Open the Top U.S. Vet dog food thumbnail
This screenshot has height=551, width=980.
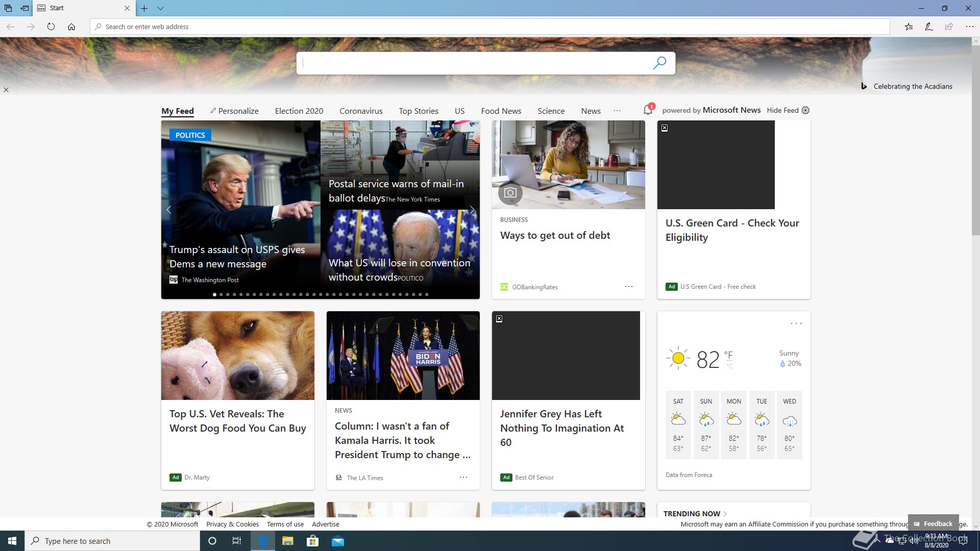[x=238, y=356]
